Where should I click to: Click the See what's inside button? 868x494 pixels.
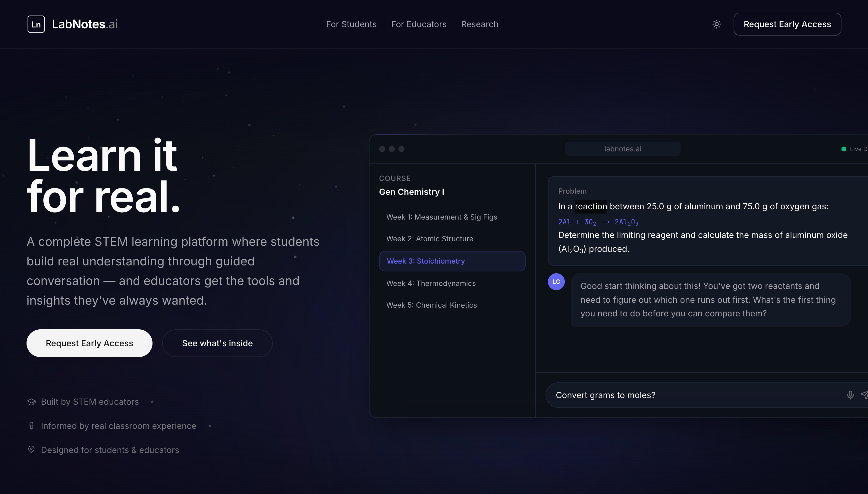[217, 343]
